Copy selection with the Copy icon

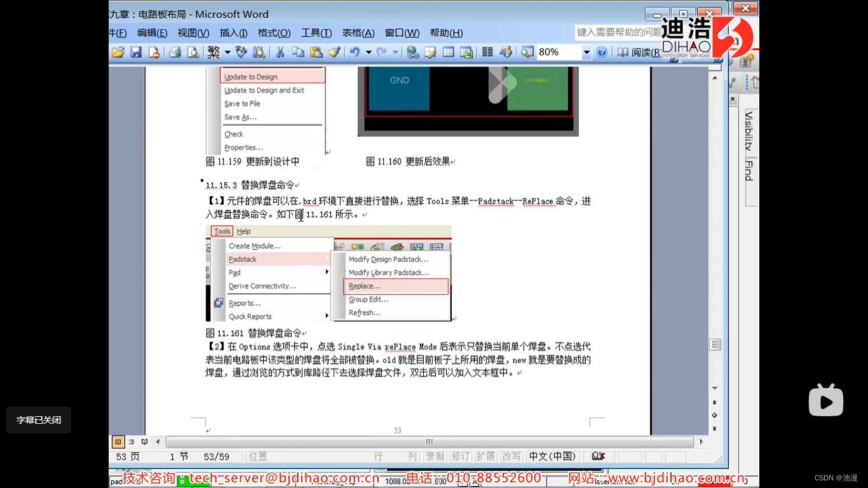click(x=298, y=52)
